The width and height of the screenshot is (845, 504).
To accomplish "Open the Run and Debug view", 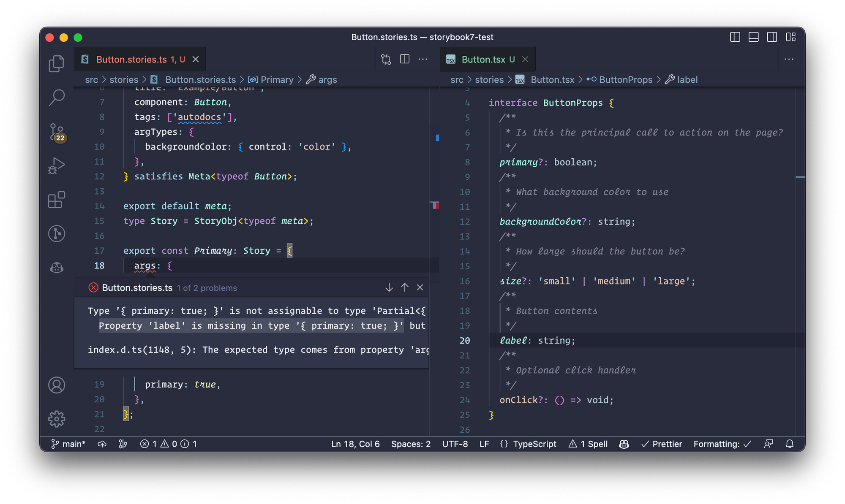I will pos(56,165).
